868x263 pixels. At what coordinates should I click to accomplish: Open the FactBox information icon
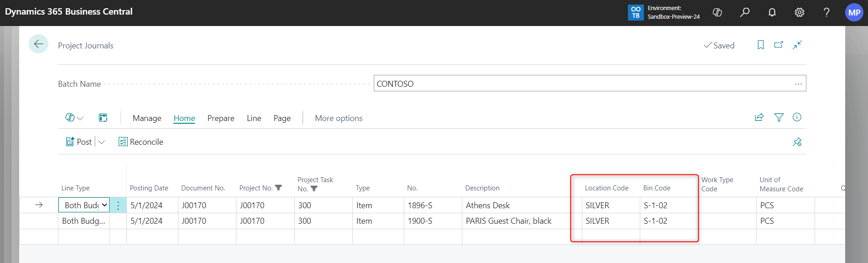click(x=797, y=117)
